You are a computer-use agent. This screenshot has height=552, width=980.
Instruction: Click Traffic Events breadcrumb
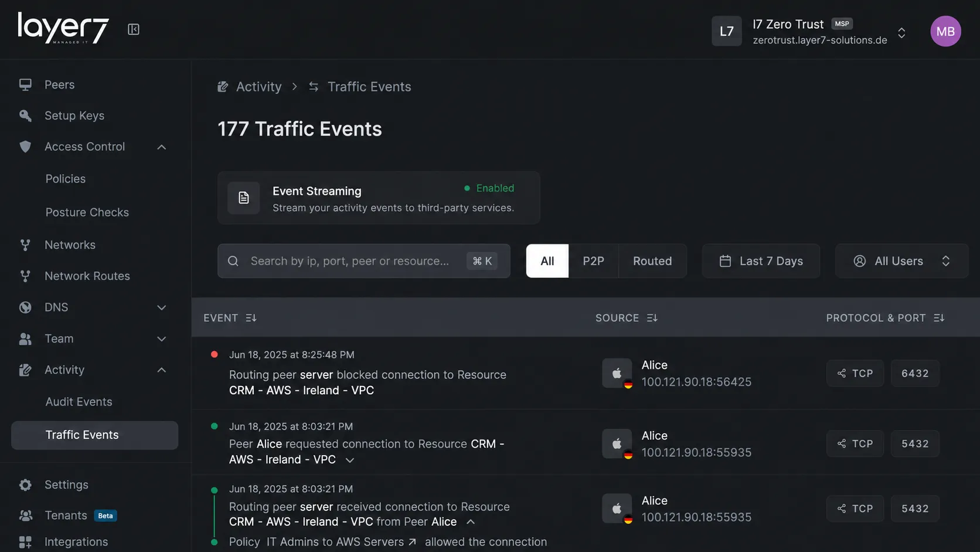point(369,87)
